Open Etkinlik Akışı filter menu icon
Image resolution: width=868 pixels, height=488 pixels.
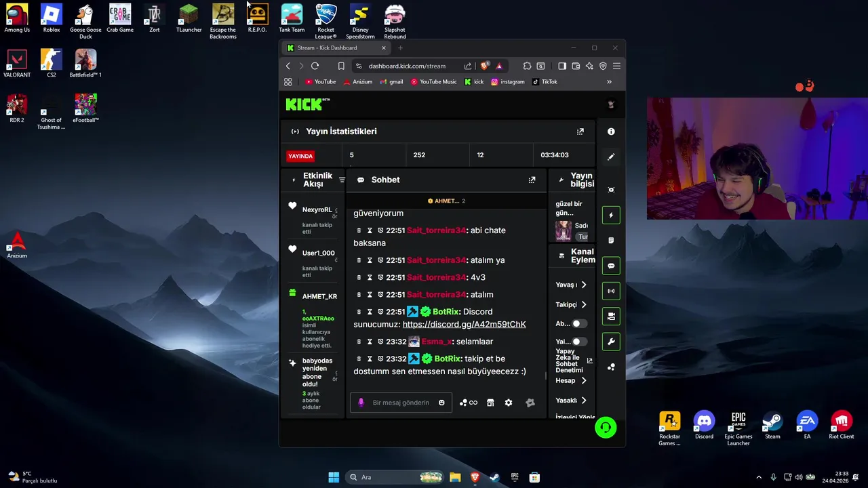tap(342, 180)
